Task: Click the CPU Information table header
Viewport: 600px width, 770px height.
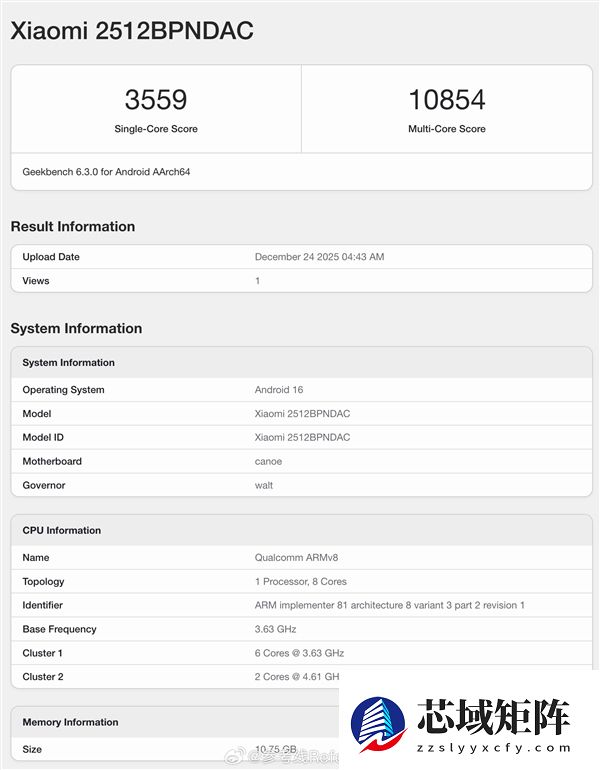Action: point(62,531)
